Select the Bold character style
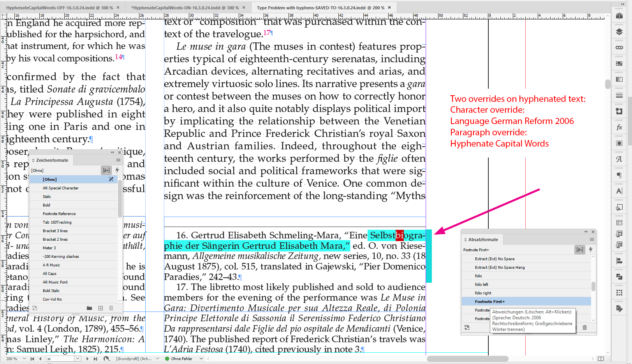 tap(47, 205)
